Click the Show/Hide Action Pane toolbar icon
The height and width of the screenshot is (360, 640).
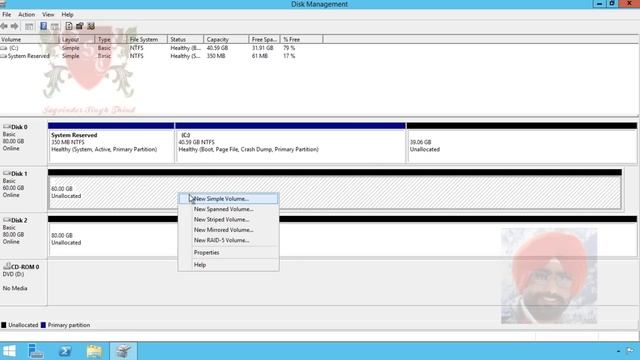click(55, 26)
